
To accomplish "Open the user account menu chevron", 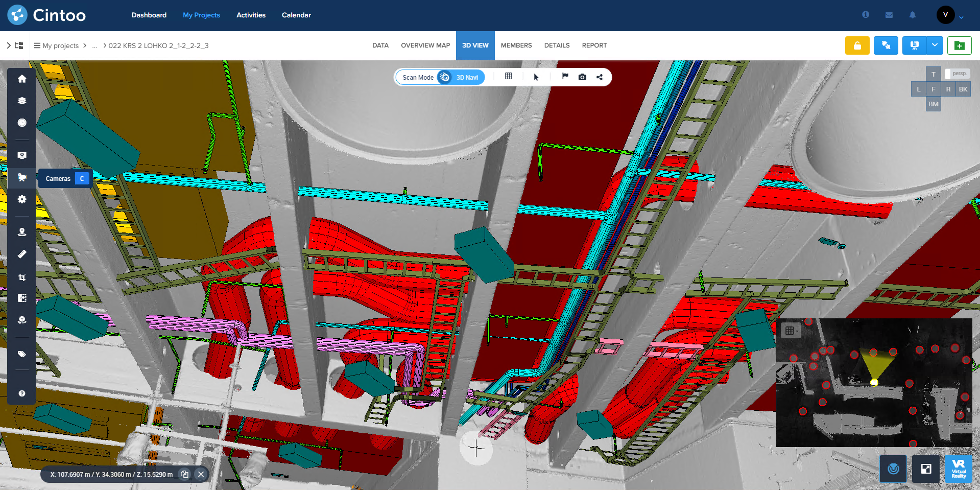I will coord(961,17).
